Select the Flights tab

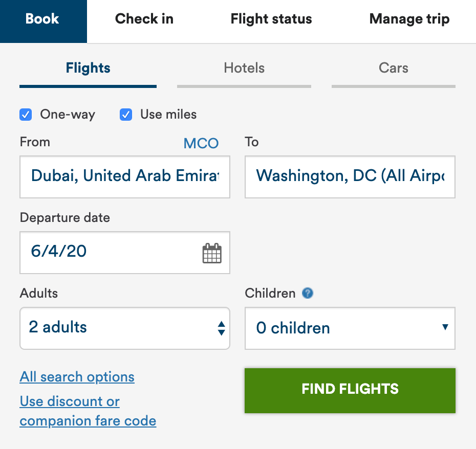point(88,68)
